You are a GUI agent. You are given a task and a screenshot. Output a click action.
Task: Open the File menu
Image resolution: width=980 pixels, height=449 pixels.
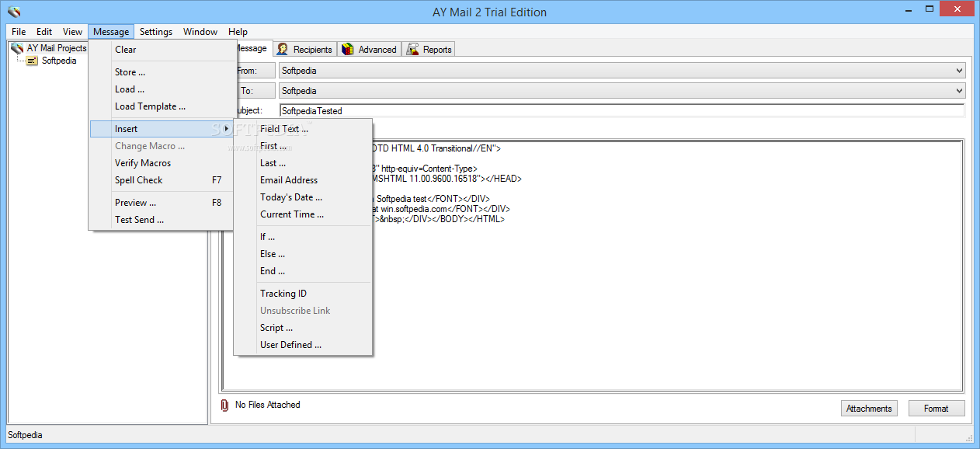tap(19, 32)
